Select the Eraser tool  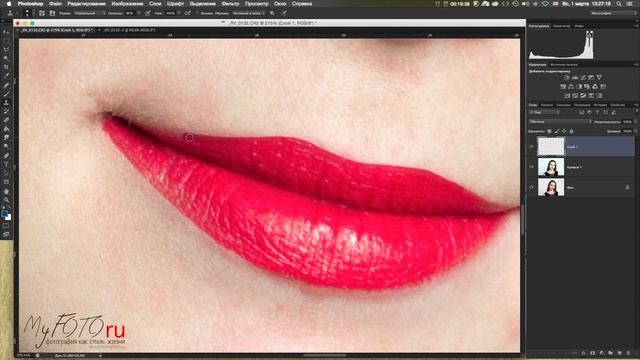coord(6,120)
